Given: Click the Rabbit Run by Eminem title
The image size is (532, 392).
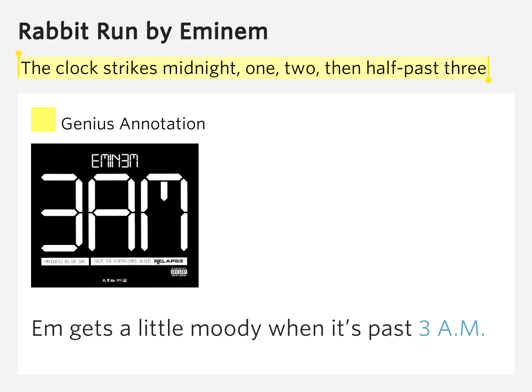Looking at the screenshot, I should [143, 31].
